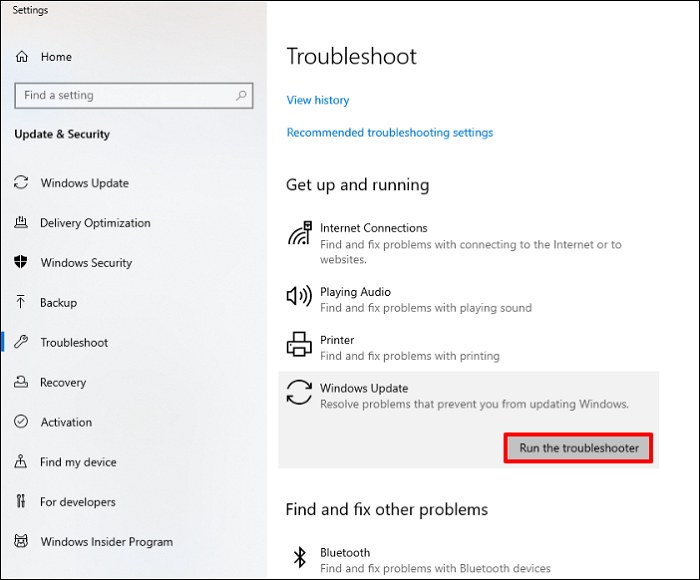The image size is (700, 580).
Task: Click the Internet Connections troubleshooter icon
Action: 298,235
